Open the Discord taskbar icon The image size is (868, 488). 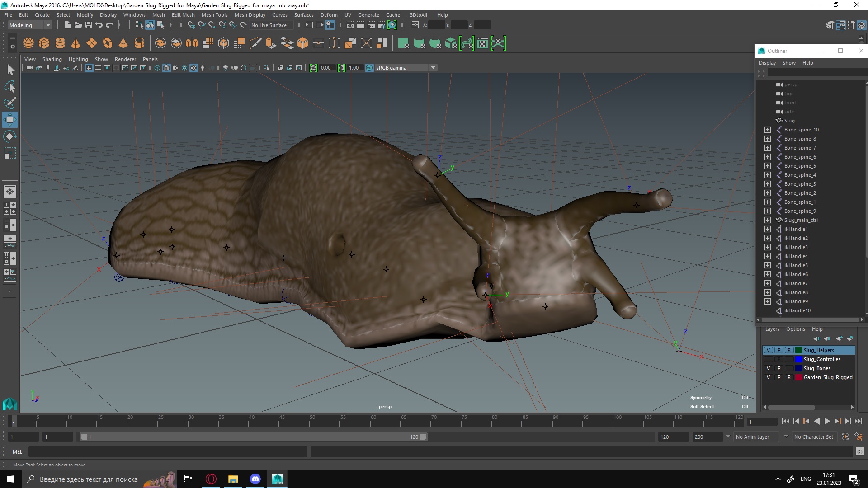click(255, 479)
